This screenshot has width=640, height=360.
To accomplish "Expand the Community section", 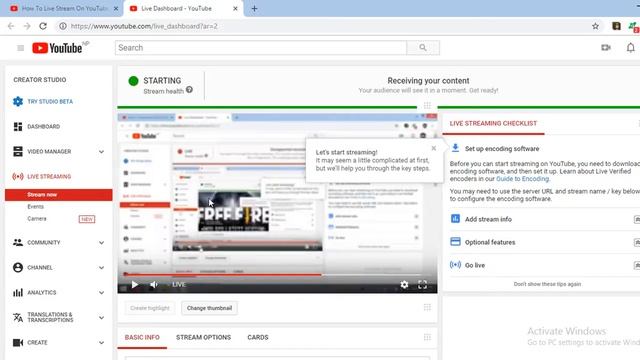I will [x=101, y=243].
